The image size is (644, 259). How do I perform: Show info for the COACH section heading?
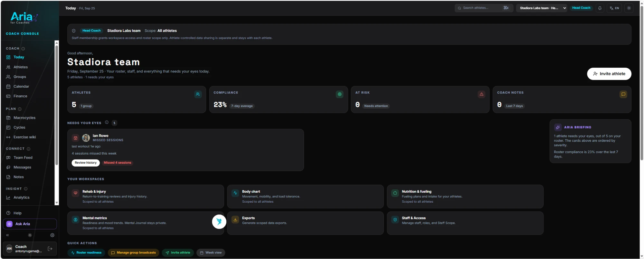click(23, 49)
